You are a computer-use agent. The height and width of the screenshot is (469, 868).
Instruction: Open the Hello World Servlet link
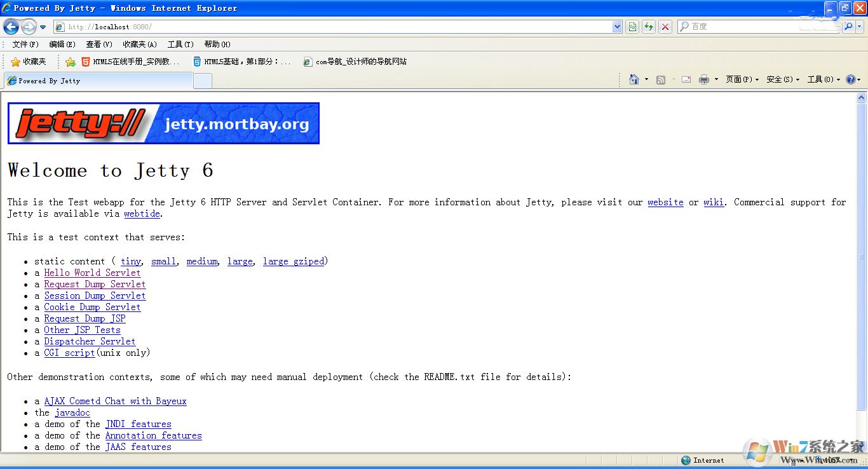click(x=92, y=273)
